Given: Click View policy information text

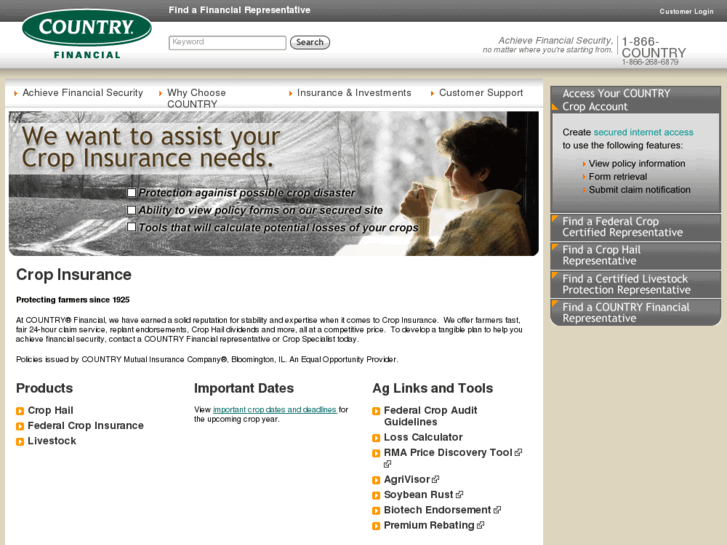Looking at the screenshot, I should click(x=637, y=164).
